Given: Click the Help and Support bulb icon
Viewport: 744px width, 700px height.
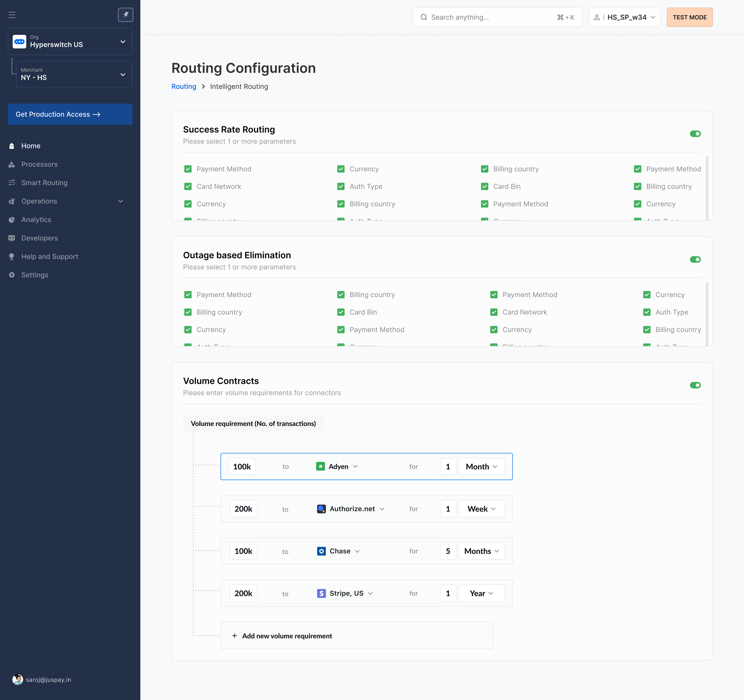Looking at the screenshot, I should [x=12, y=257].
